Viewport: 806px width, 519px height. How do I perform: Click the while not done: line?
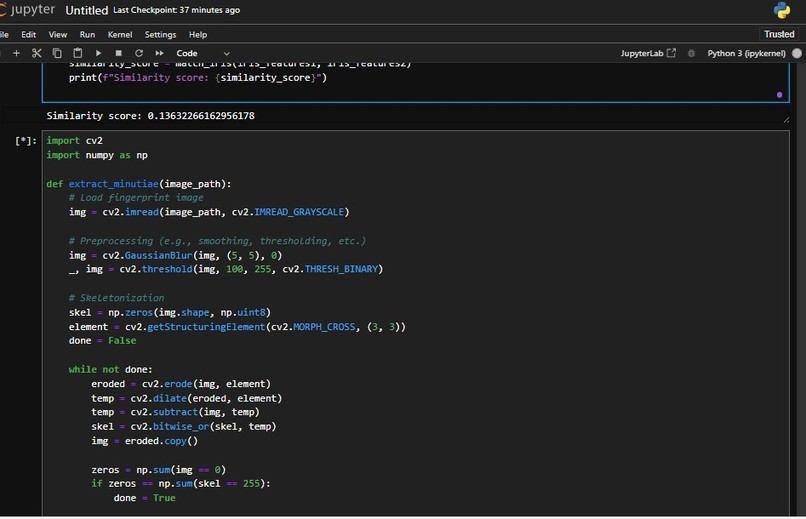[x=111, y=369]
